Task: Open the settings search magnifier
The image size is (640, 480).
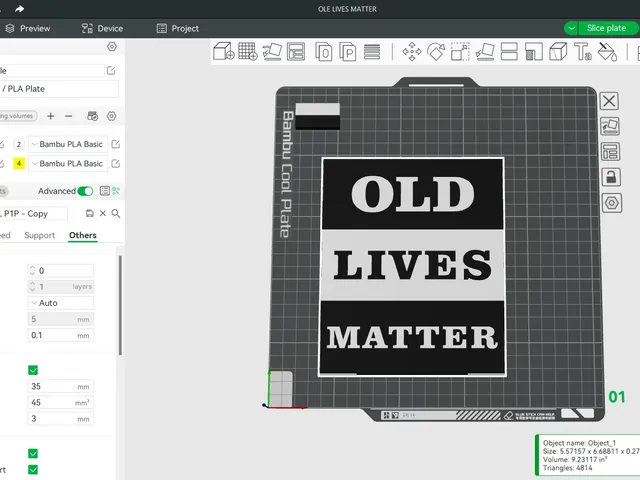Action: pyautogui.click(x=116, y=213)
